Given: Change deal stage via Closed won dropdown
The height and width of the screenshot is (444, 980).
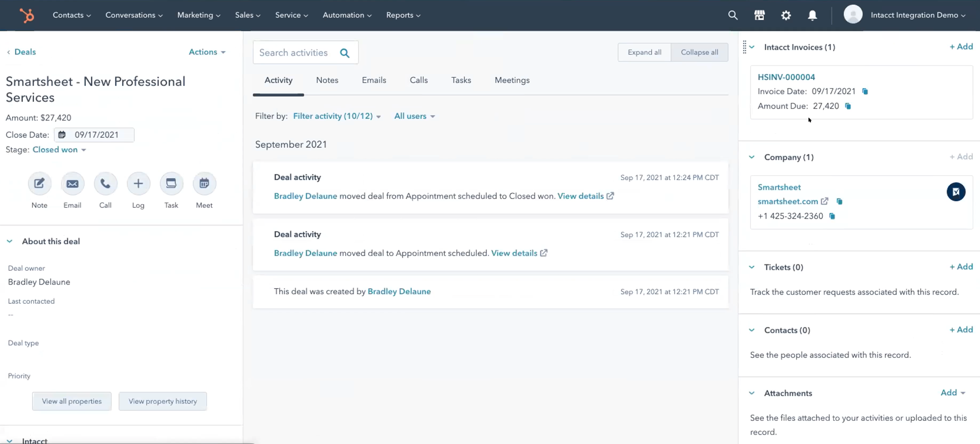Looking at the screenshot, I should click(x=59, y=149).
